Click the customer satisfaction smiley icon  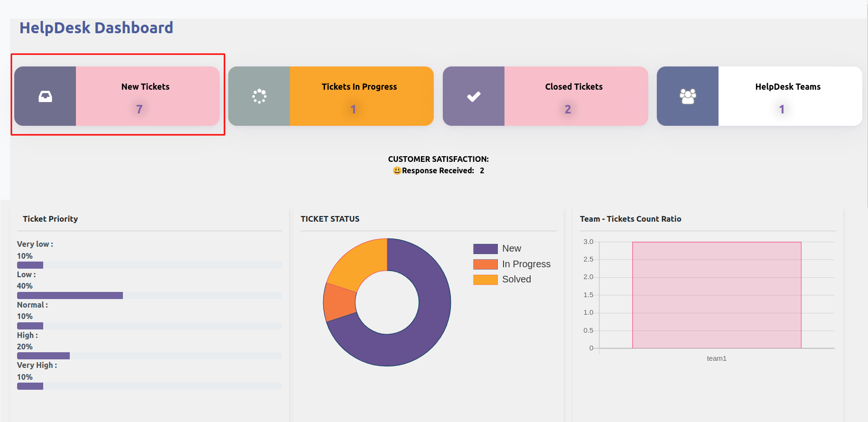pos(397,170)
